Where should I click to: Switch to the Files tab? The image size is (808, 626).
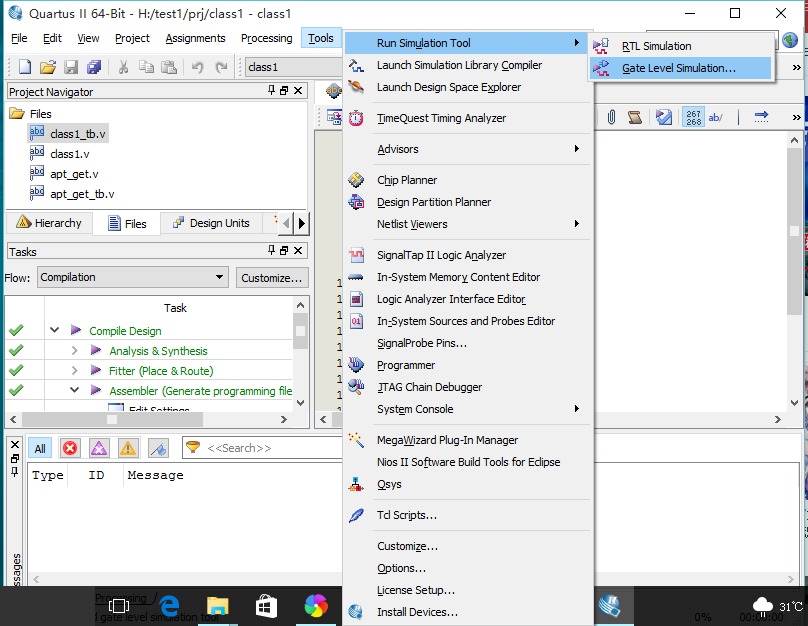click(127, 224)
